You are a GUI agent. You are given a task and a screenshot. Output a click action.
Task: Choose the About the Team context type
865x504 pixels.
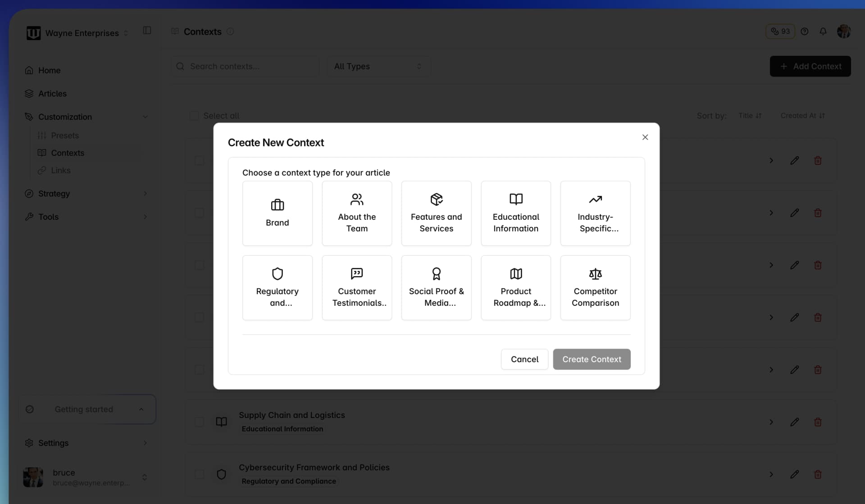357,213
